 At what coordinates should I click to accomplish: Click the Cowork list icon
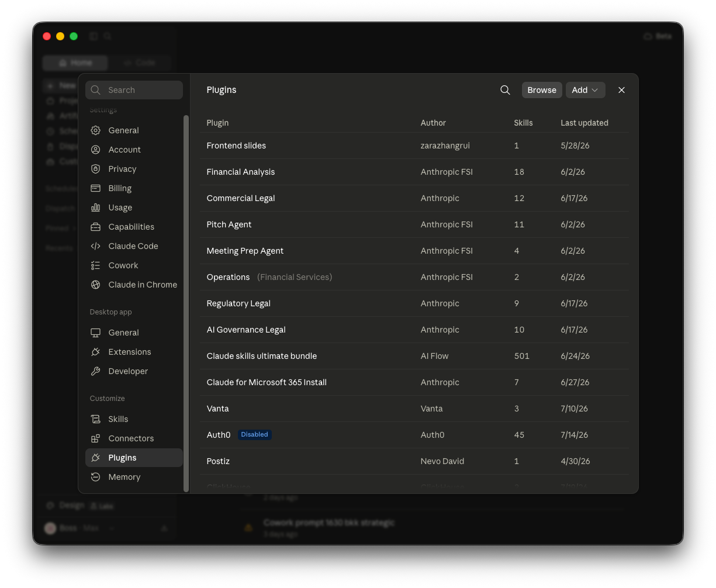[96, 265]
